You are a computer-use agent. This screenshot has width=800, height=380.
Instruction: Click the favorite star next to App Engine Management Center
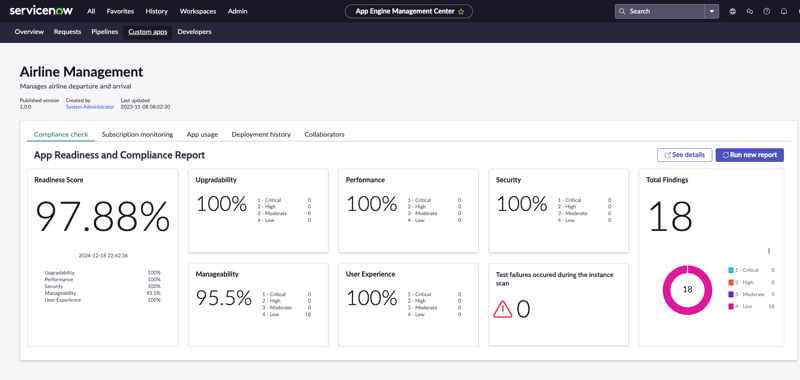tap(461, 11)
